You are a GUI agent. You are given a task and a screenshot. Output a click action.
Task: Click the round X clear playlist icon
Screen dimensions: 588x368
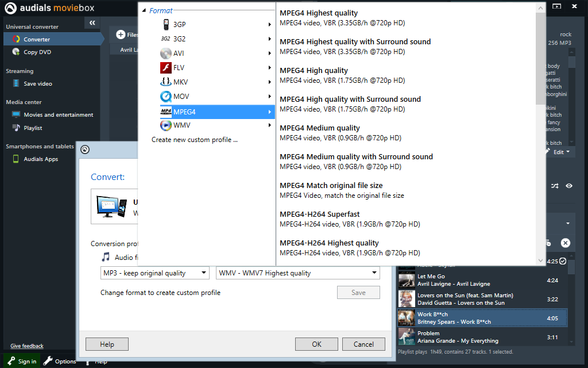(x=566, y=243)
